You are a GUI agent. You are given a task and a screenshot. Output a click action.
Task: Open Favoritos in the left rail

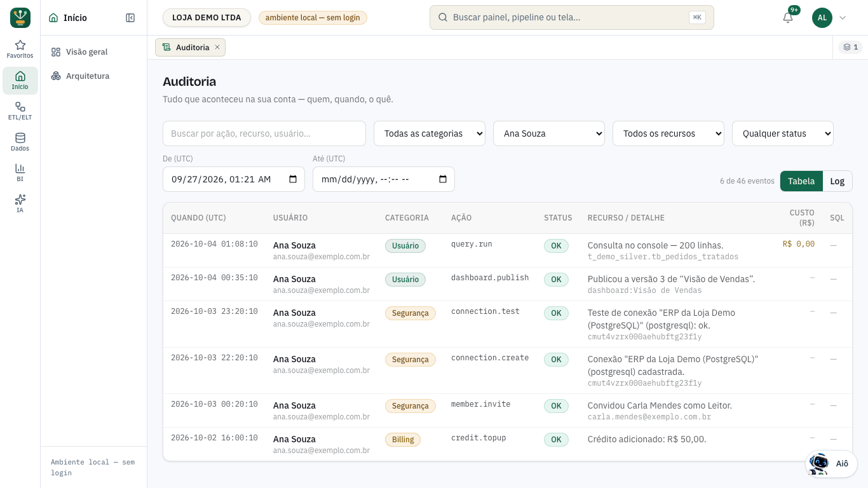pyautogui.click(x=20, y=50)
